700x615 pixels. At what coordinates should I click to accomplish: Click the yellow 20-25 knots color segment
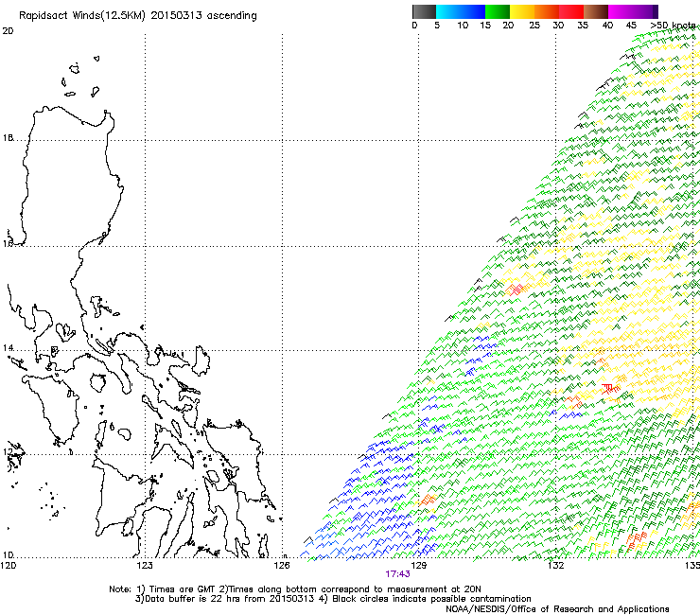pyautogui.click(x=522, y=11)
